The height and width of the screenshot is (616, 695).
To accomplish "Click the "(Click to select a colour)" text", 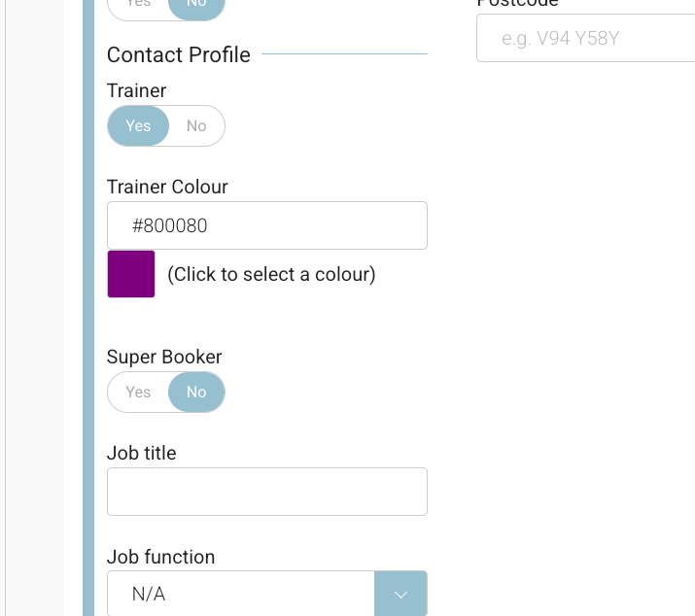I will pos(271,275).
